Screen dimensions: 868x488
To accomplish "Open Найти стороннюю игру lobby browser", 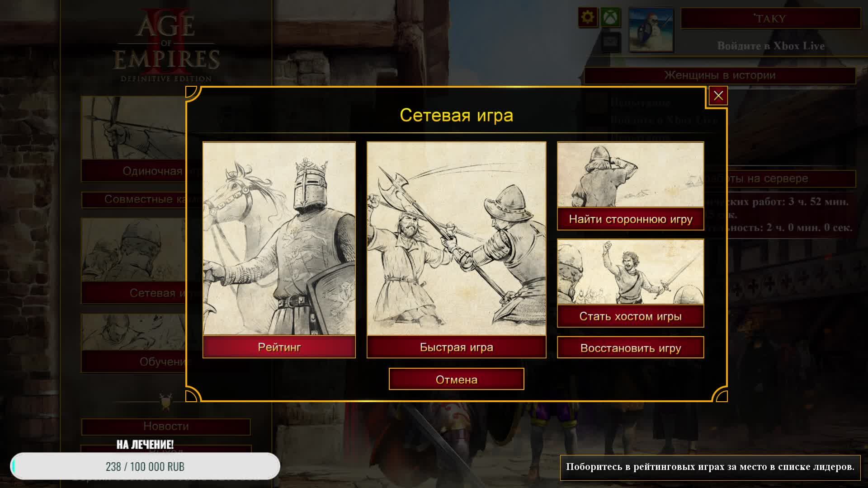I will [x=630, y=219].
